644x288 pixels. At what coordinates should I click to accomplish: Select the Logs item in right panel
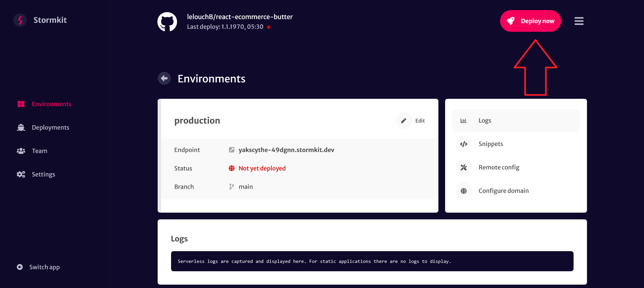pos(516,121)
